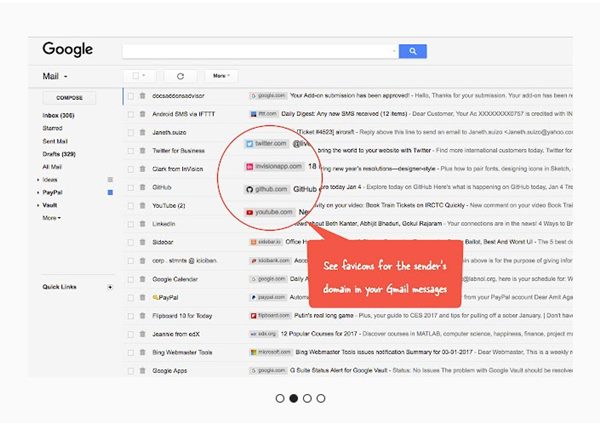Viewport: 600px width, 423px height.
Task: Click trash icon in Janeth.suizo row
Action: (x=142, y=132)
